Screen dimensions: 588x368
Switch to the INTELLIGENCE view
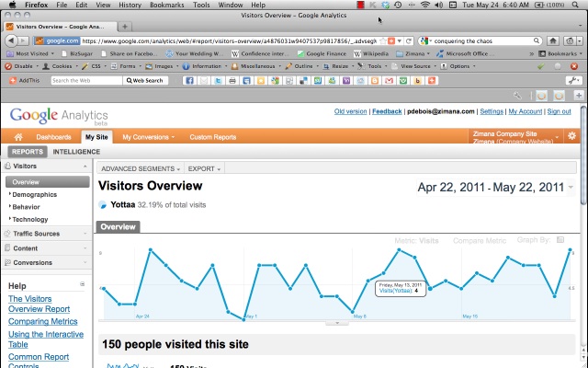pos(76,152)
